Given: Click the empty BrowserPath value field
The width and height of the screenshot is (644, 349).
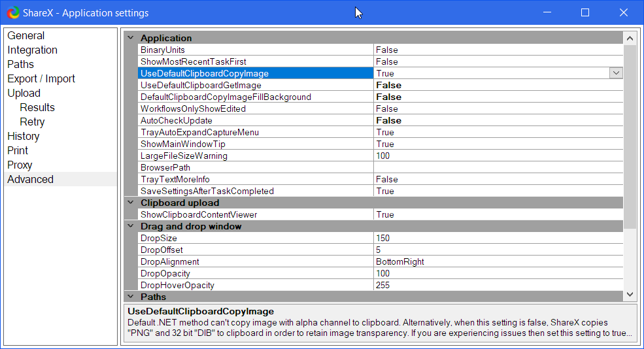Looking at the screenshot, I should click(498, 167).
